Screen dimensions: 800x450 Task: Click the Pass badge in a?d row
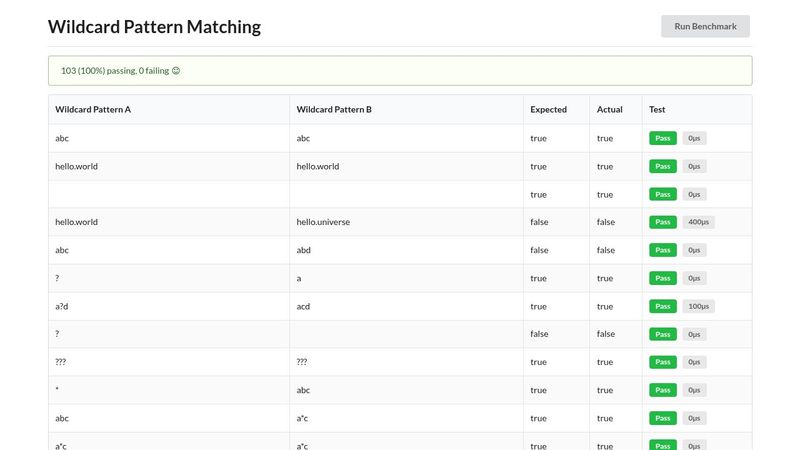pos(663,306)
